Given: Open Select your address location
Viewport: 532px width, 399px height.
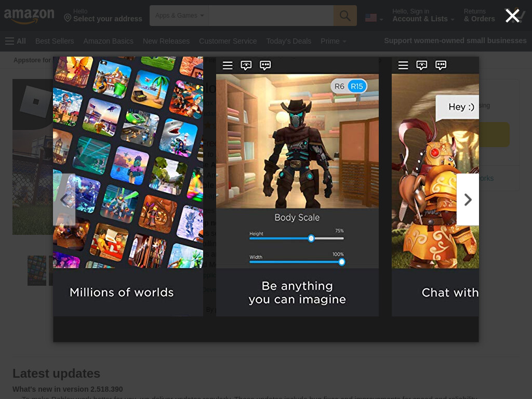Looking at the screenshot, I should tap(103, 16).
